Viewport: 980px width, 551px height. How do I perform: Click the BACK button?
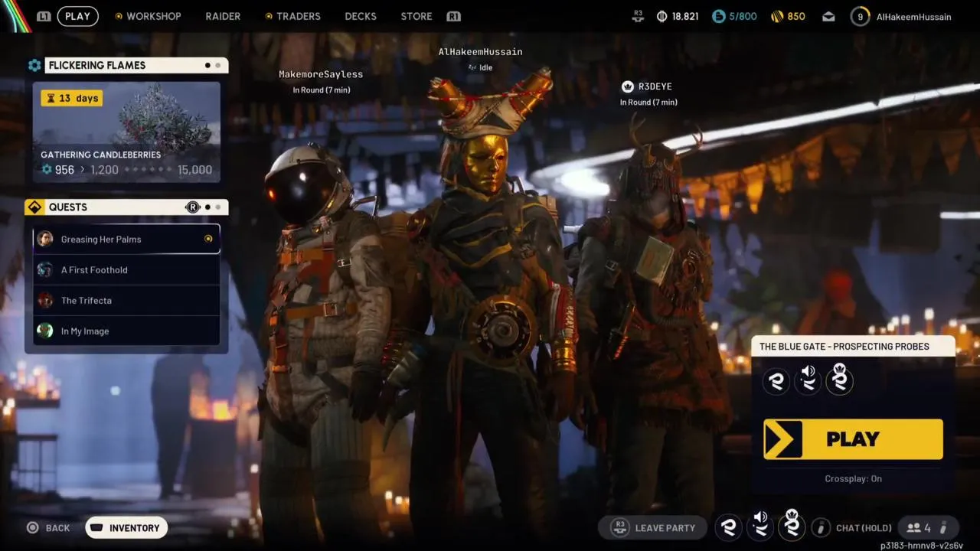click(x=49, y=527)
